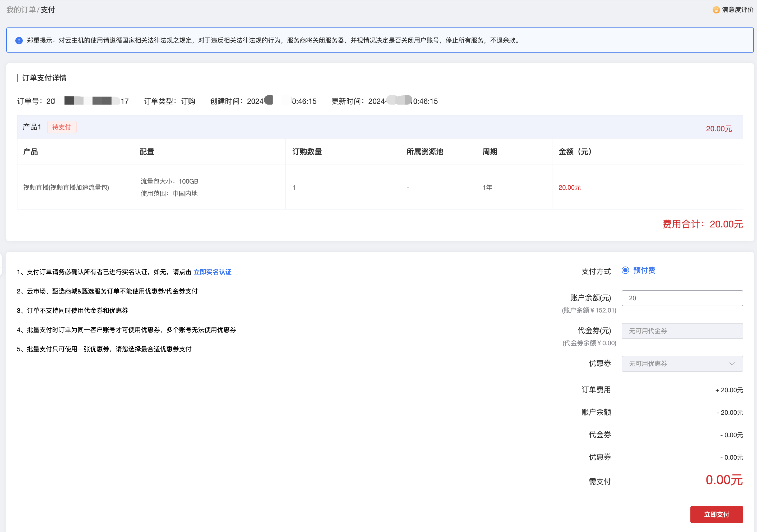Click the (代金券余额￥0.00) hint text
Viewport: 757px width, 532px height.
pos(589,343)
